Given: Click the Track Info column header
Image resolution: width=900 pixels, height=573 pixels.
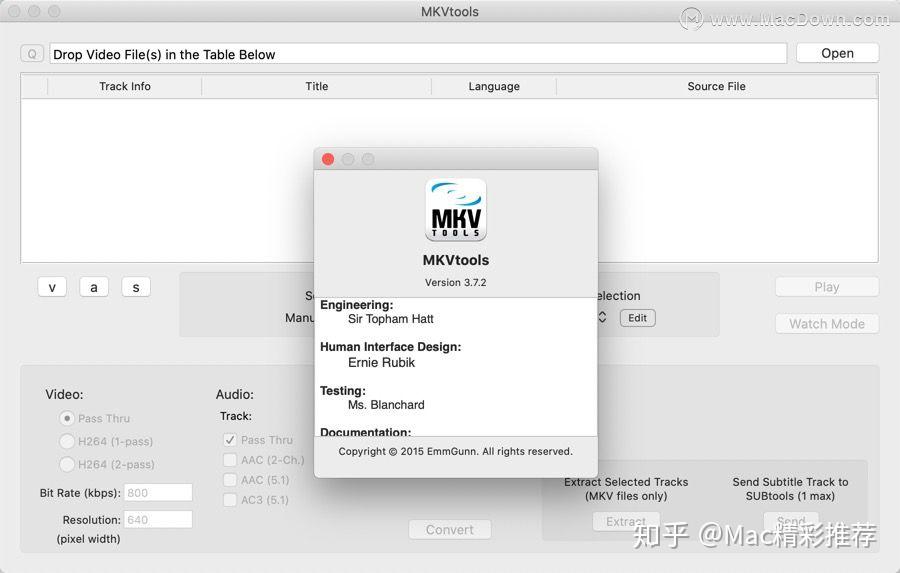Looking at the screenshot, I should (x=125, y=86).
